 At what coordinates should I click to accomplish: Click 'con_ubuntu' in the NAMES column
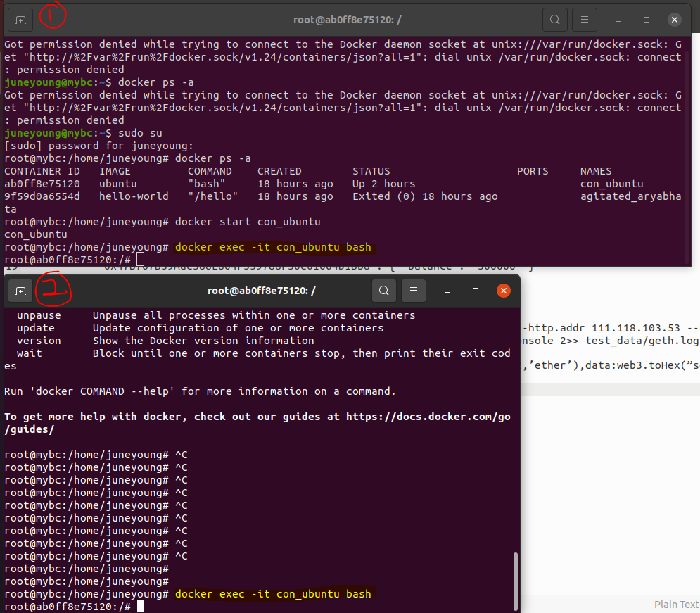tap(611, 184)
